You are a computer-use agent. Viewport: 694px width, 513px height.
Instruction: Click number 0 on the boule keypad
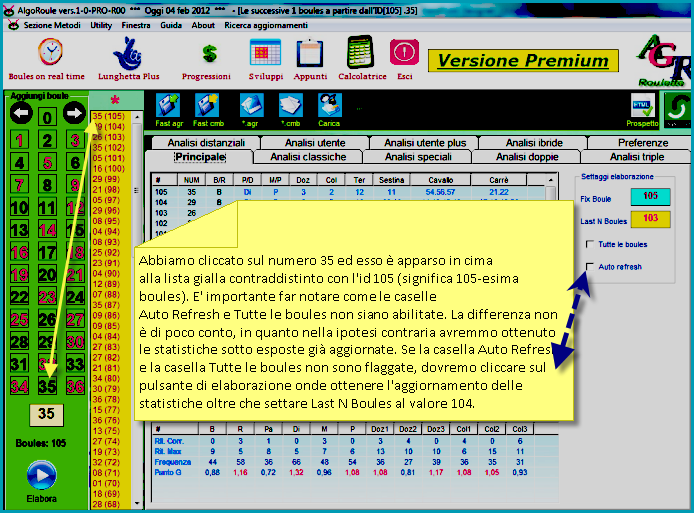tap(47, 118)
